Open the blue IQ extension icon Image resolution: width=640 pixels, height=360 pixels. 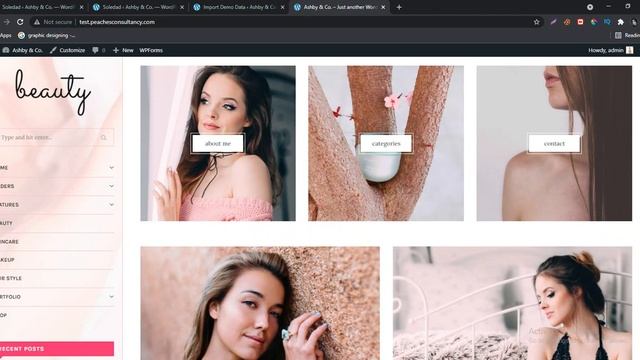607,22
